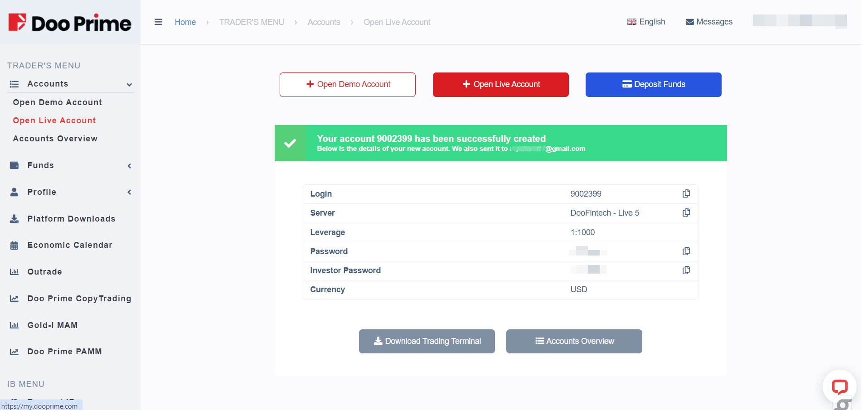This screenshot has height=410, width=868.
Task: Select Open Demo Account in sidebar
Action: 58,102
